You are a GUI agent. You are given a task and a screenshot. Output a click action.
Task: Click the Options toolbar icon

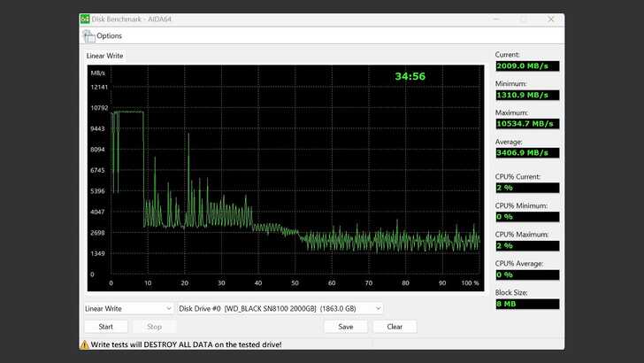pyautogui.click(x=88, y=36)
